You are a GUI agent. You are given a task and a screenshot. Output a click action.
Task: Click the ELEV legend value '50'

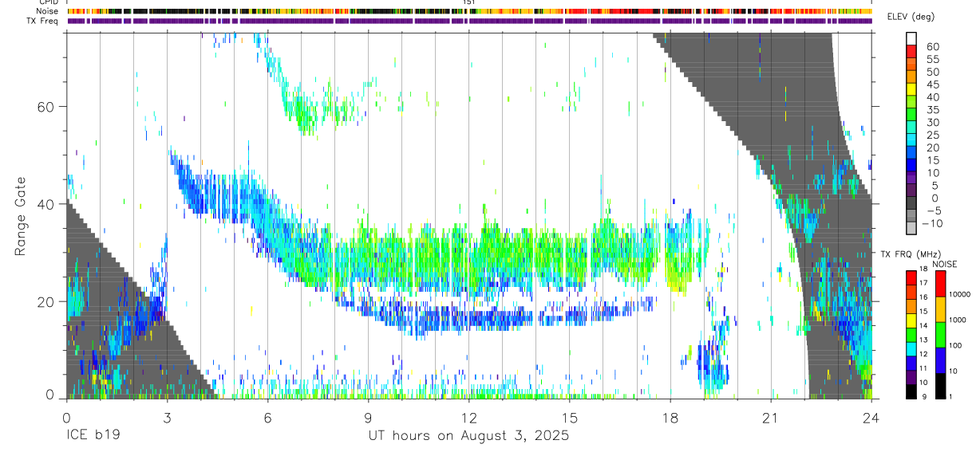tap(932, 73)
